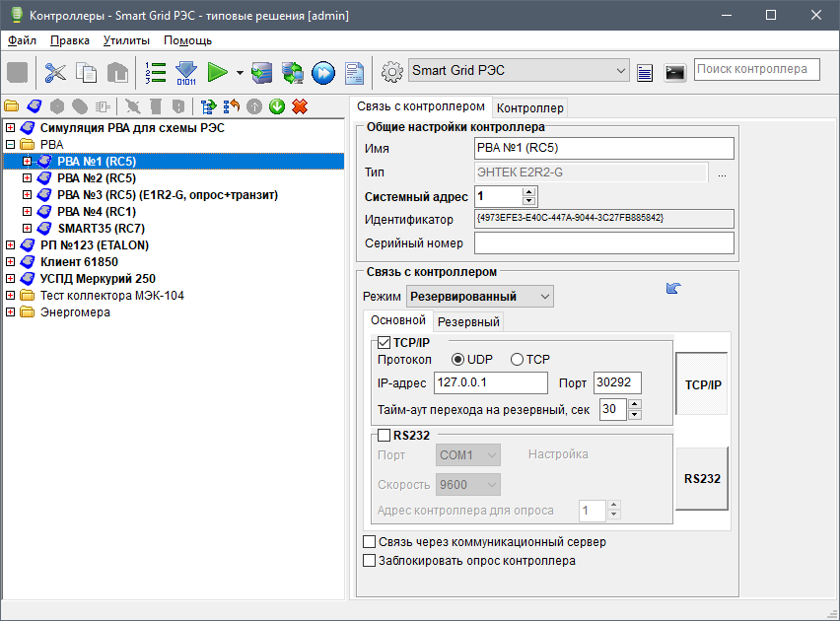Image resolution: width=840 pixels, height=621 pixels.
Task: Open the black console terminal icon
Action: pos(675,72)
